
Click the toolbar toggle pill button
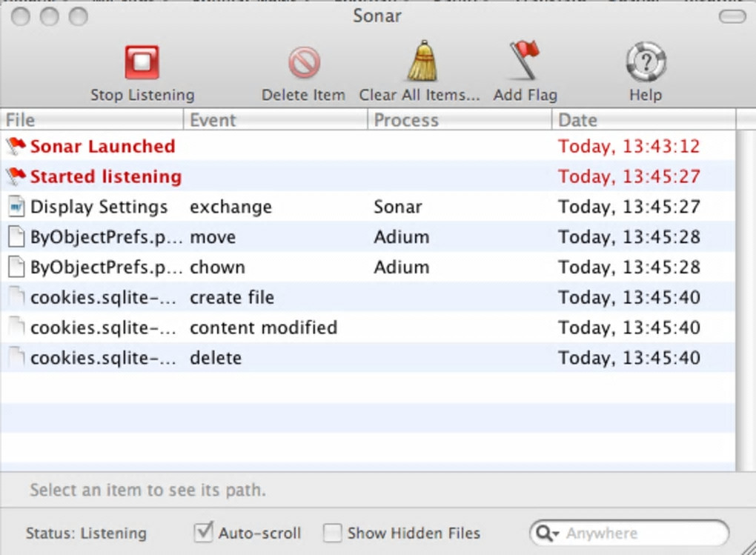coord(732,16)
